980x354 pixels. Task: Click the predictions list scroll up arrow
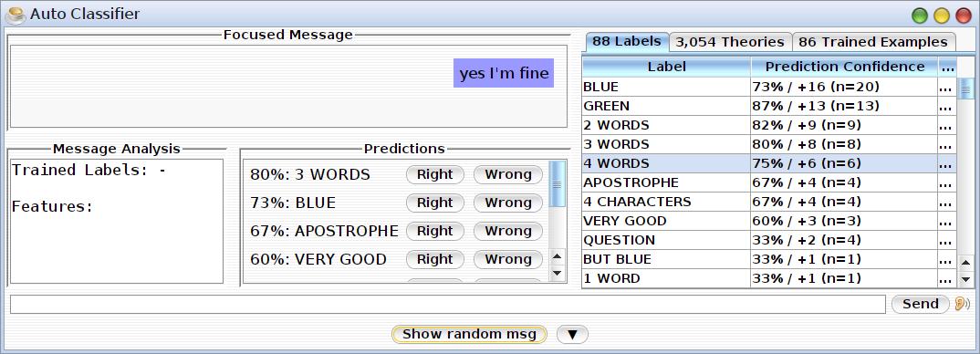(x=558, y=255)
